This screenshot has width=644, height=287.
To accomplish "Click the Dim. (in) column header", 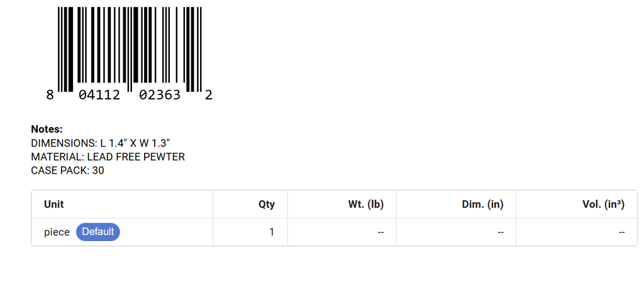I will (x=482, y=205).
